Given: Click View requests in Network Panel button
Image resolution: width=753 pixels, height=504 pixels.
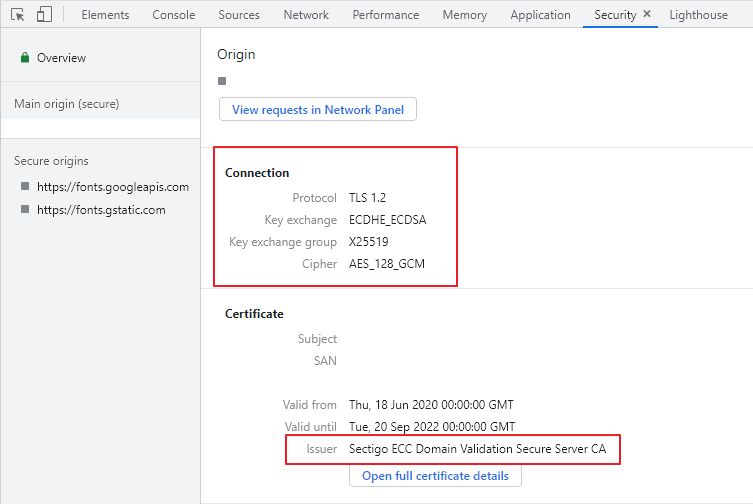Looking at the screenshot, I should [318, 110].
